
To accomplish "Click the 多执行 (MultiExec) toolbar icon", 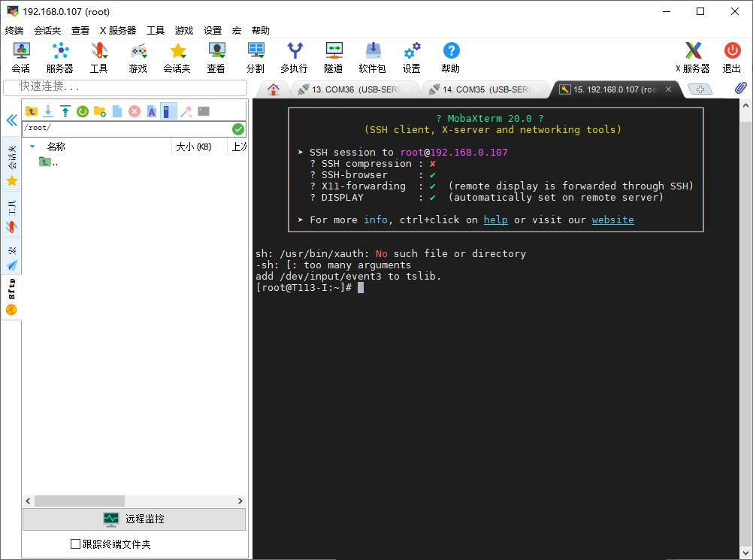I will click(x=294, y=57).
